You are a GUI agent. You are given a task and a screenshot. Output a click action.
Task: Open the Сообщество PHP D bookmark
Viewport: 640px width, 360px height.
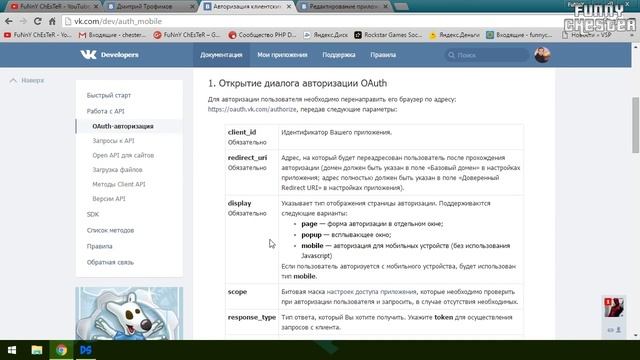point(262,35)
